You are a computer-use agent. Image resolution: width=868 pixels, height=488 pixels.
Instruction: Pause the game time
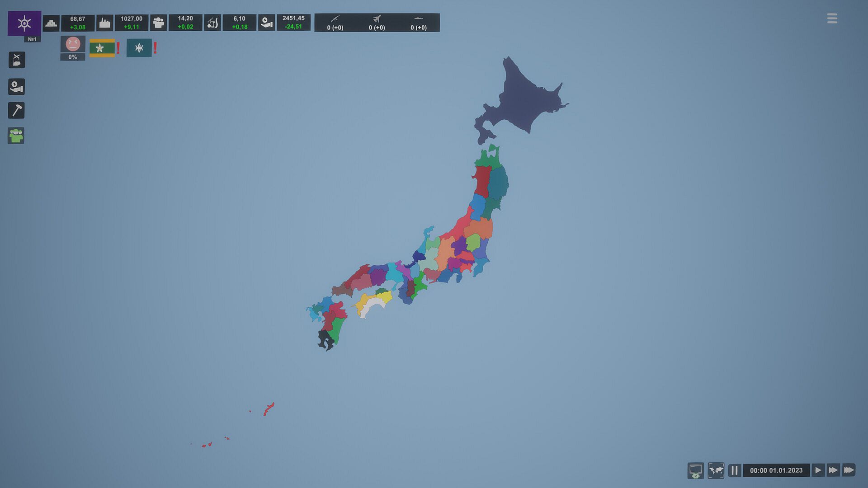click(735, 470)
